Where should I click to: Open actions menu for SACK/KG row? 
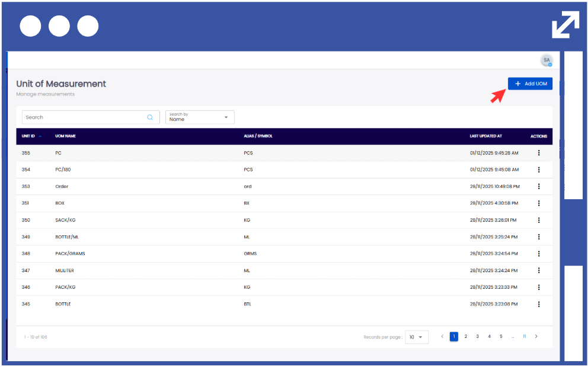pos(538,220)
